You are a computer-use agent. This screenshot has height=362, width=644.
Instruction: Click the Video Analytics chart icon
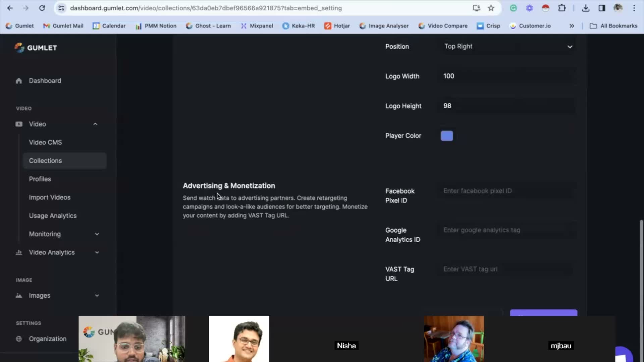point(19,252)
